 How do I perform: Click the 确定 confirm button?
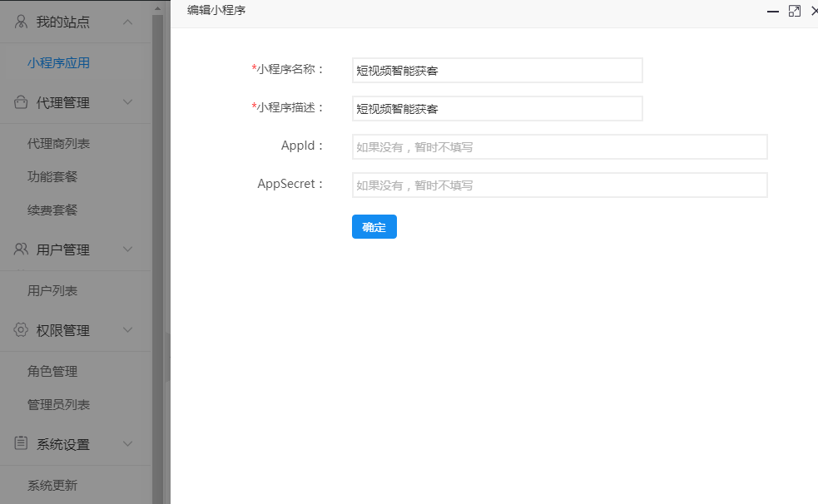(374, 227)
